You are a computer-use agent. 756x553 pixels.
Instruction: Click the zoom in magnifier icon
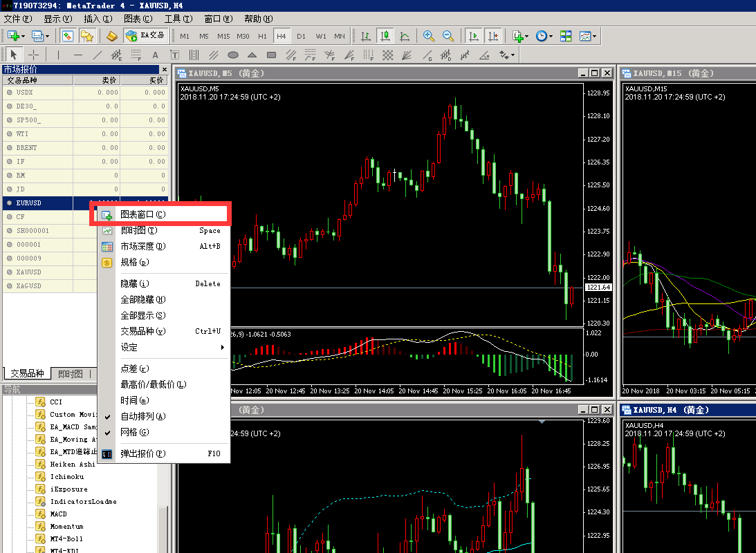tap(429, 36)
